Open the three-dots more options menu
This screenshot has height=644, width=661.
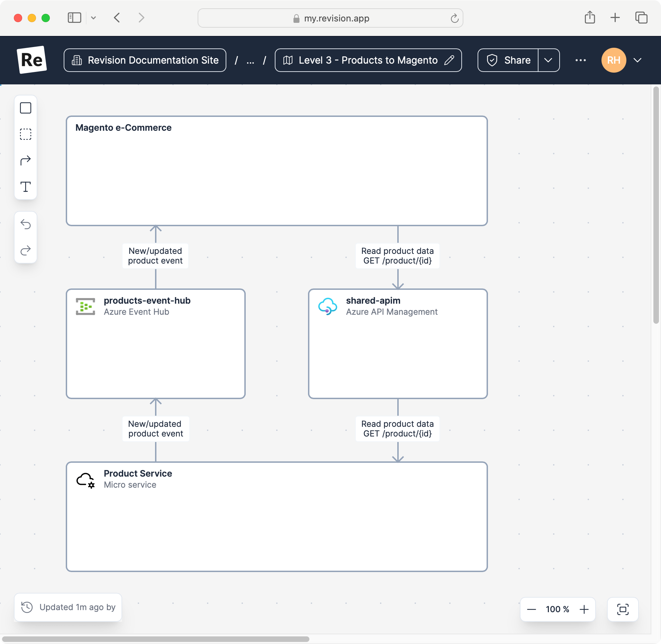coord(580,60)
